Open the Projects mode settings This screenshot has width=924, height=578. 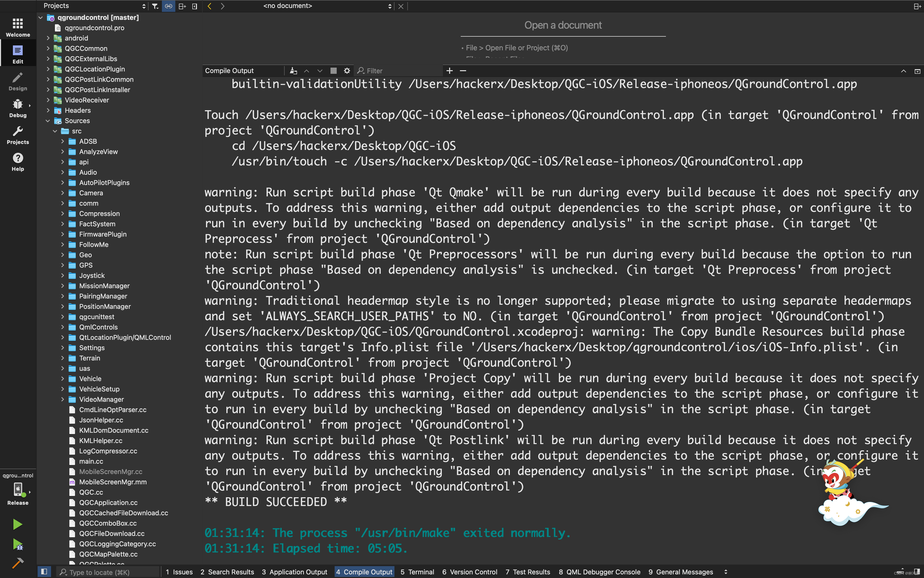tap(18, 135)
